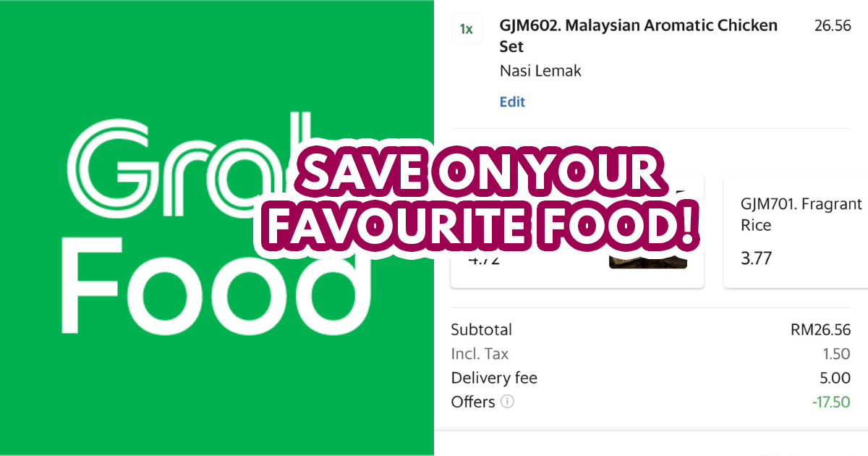Click the Edit link under Nasi Lemak
Screen dimensions: 868x456
512,102
